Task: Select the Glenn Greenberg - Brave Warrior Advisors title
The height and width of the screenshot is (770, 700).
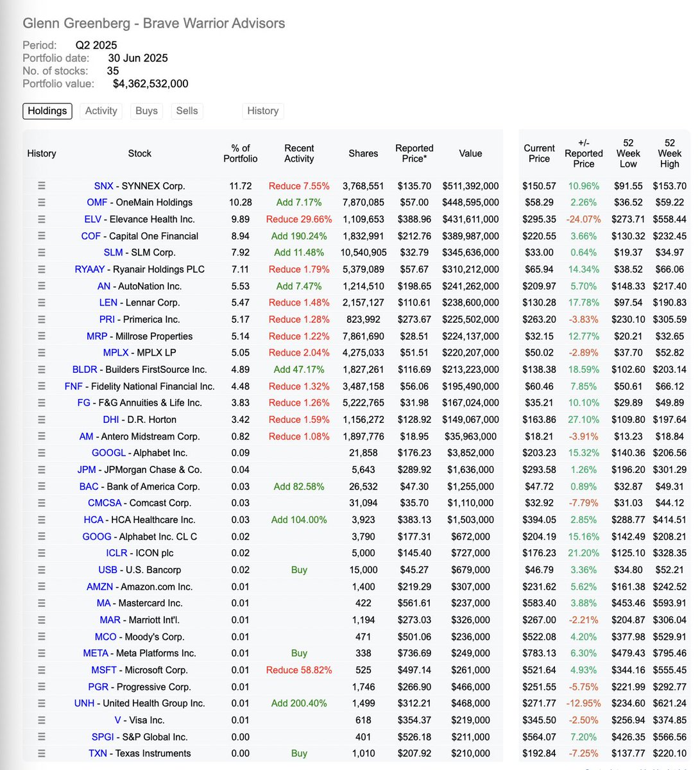Action: click(154, 24)
